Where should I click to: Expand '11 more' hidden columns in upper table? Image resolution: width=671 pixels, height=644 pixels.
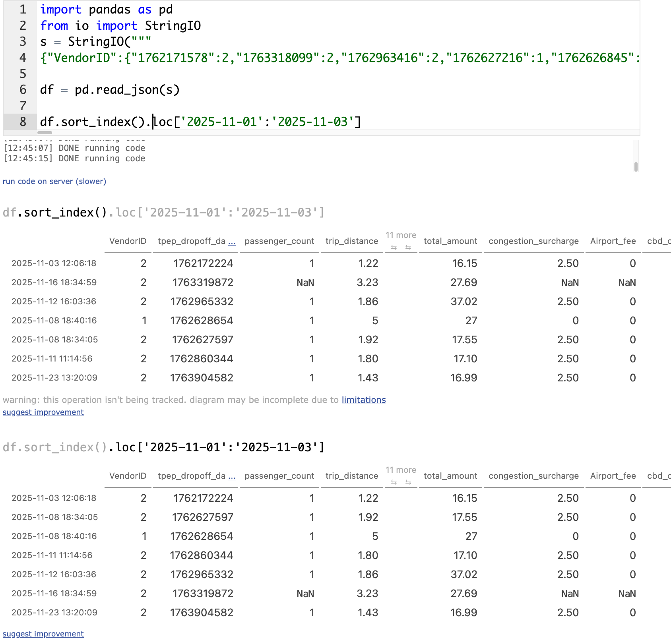pyautogui.click(x=401, y=235)
